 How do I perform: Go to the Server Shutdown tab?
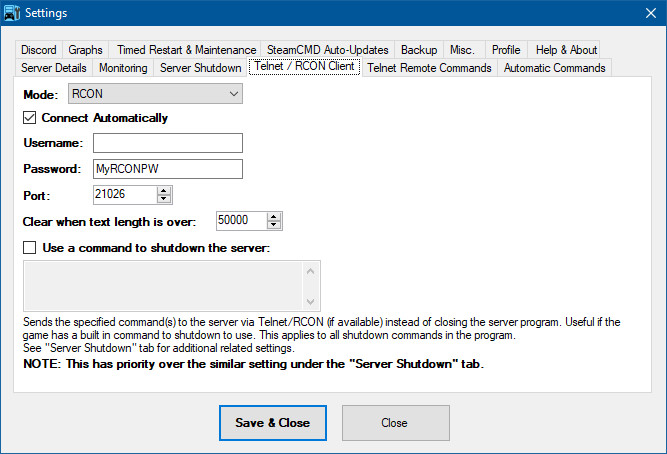[x=200, y=68]
